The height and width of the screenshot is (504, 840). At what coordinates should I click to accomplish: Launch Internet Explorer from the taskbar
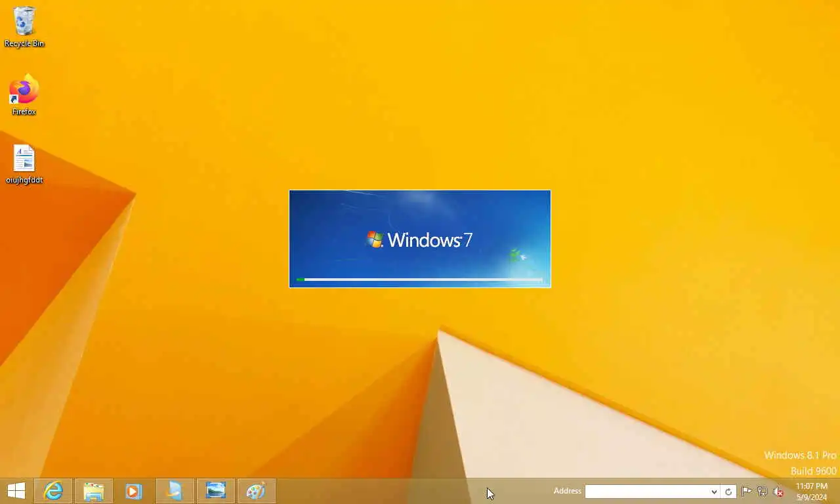coord(53,491)
